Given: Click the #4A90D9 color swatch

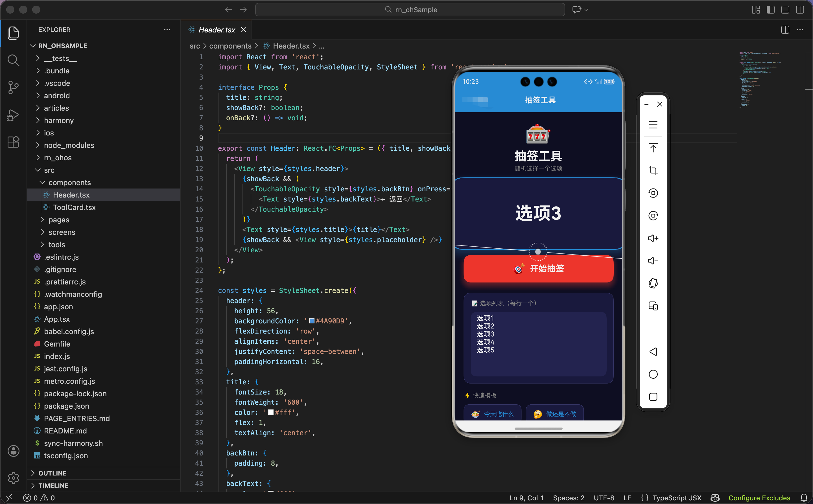Looking at the screenshot, I should point(312,321).
